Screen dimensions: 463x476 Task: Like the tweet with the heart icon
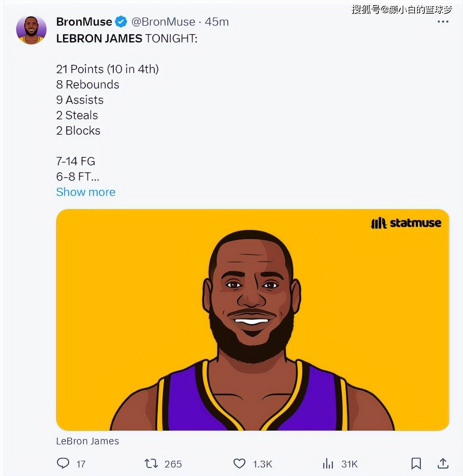click(239, 463)
